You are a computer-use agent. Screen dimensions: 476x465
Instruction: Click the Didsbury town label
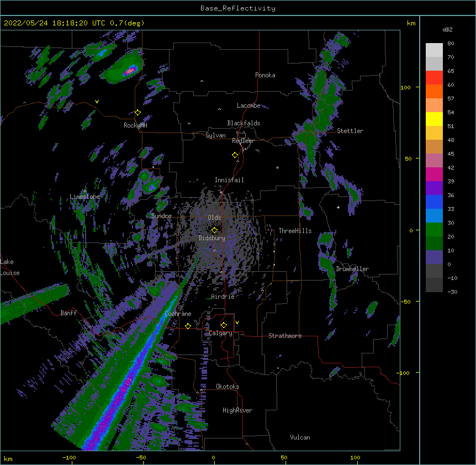pyautogui.click(x=212, y=238)
